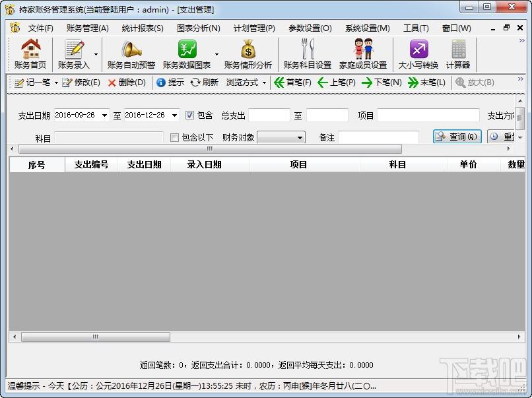532x398 pixels.
Task: Launch 大小写转换 converter icon
Action: [x=418, y=50]
